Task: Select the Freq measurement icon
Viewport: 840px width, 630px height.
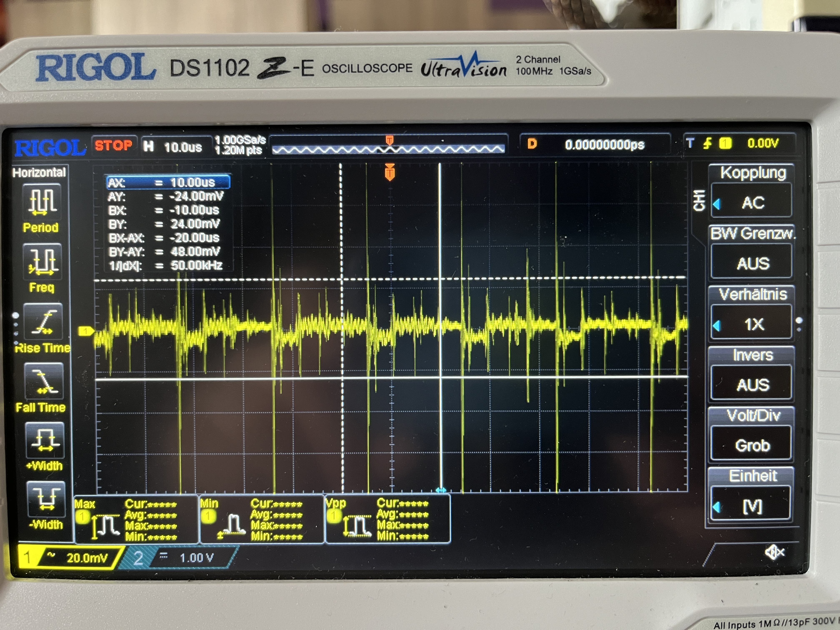Action: pos(42,262)
